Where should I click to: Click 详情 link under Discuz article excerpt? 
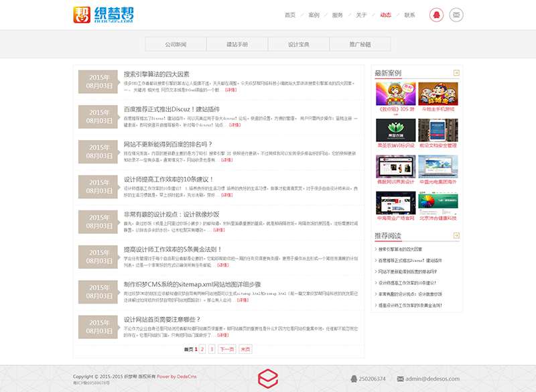235,125
